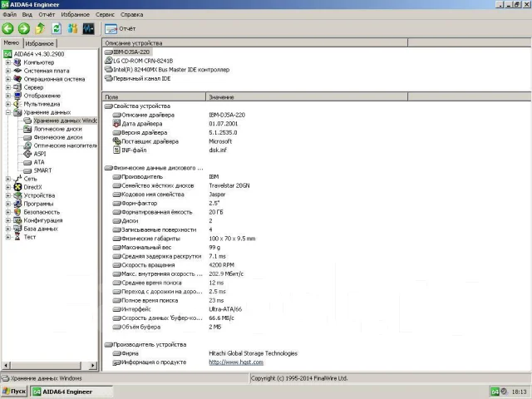Image resolution: width=532 pixels, height=399 pixels.
Task: Select the Первичный канал IDE device
Action: [x=141, y=78]
